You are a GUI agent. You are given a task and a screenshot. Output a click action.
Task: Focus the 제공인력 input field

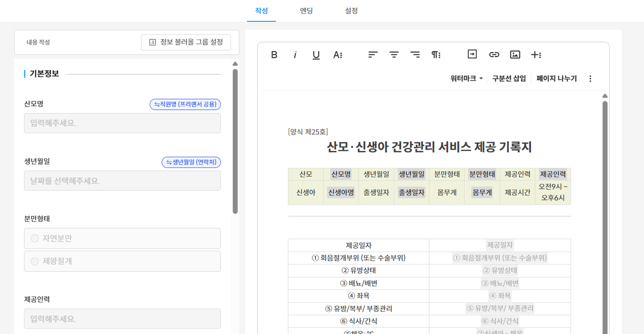coord(122,319)
